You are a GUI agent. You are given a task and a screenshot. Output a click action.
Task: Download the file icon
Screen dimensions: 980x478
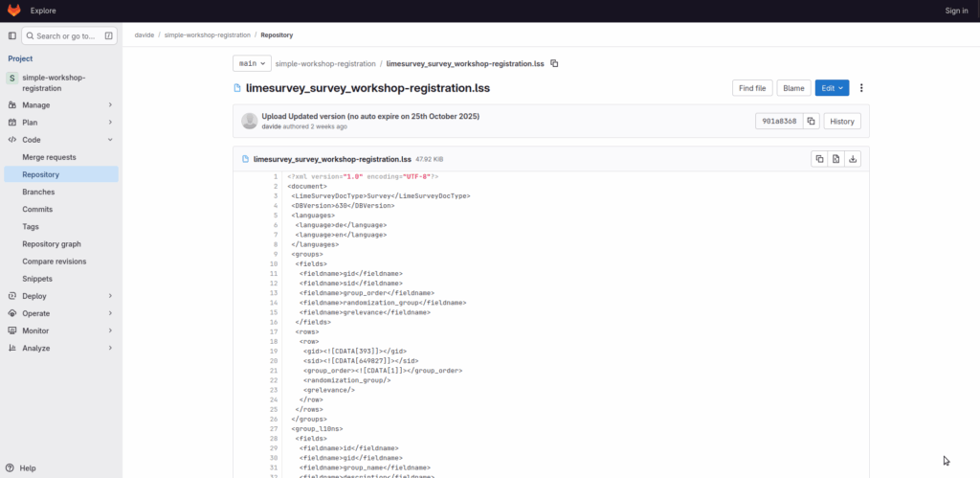pos(853,159)
